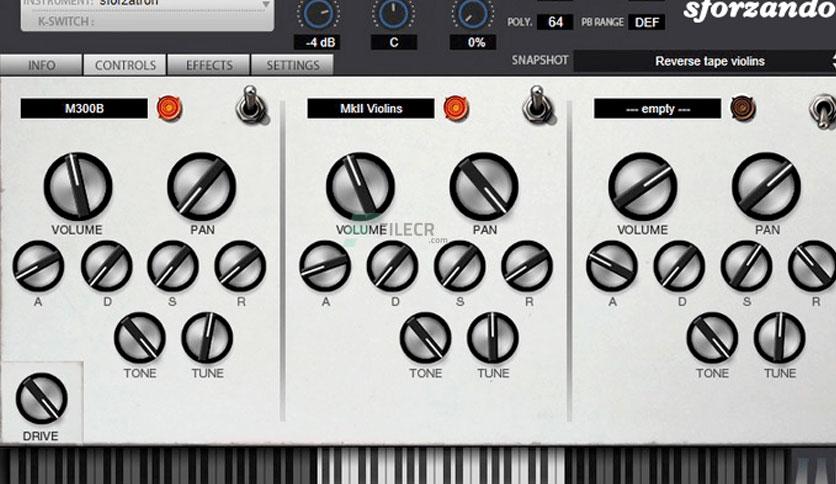Click the M300B release (R) knob
The height and width of the screenshot is (484, 836).
240,266
